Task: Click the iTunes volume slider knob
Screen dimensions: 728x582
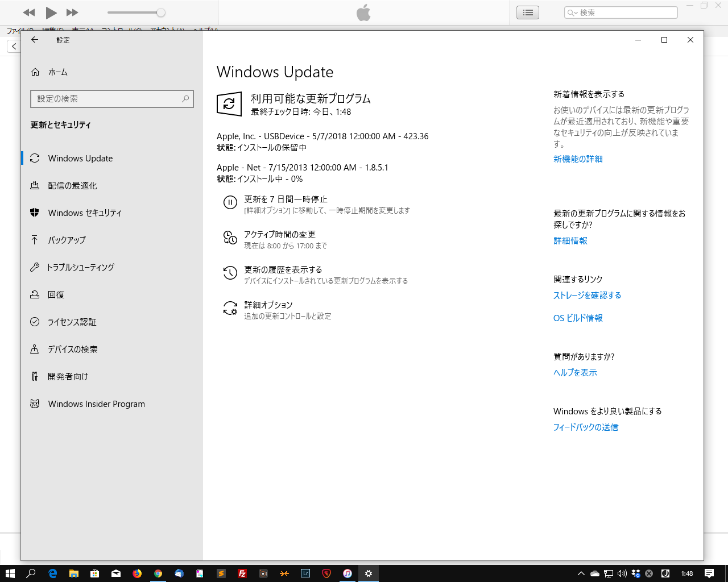Action: 161,13
